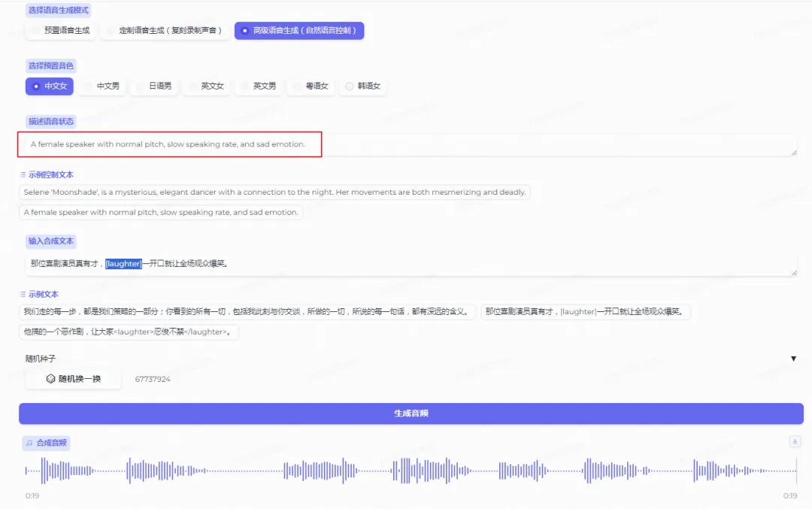Click the 随机换一换 button
This screenshot has height=509, width=812.
[x=72, y=379]
